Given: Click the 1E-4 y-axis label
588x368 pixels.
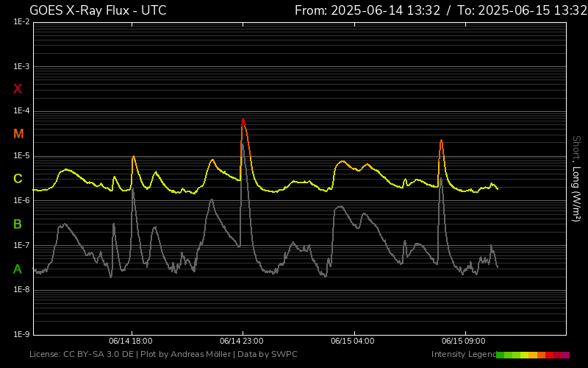Looking at the screenshot, I should (x=21, y=111).
